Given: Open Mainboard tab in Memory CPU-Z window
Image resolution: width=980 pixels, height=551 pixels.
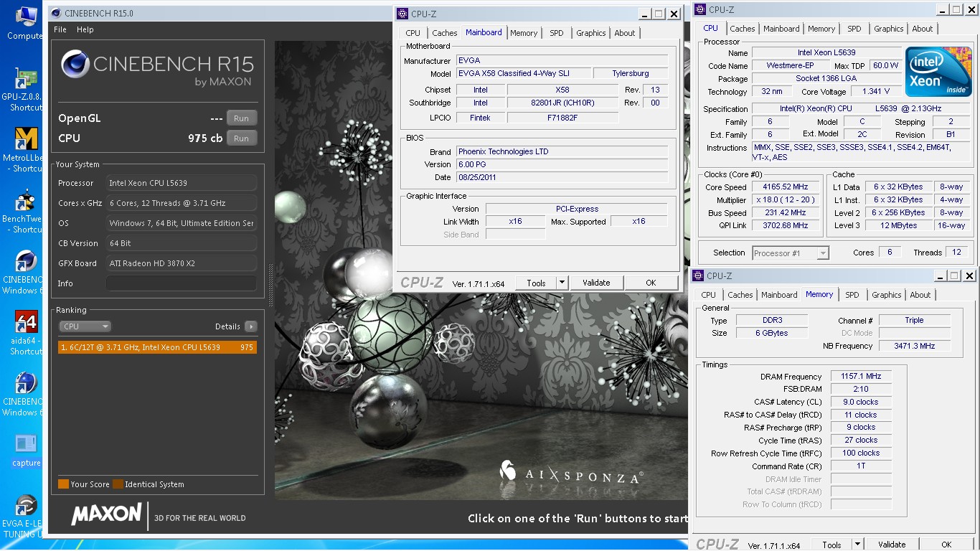Looking at the screenshot, I should pos(779,295).
